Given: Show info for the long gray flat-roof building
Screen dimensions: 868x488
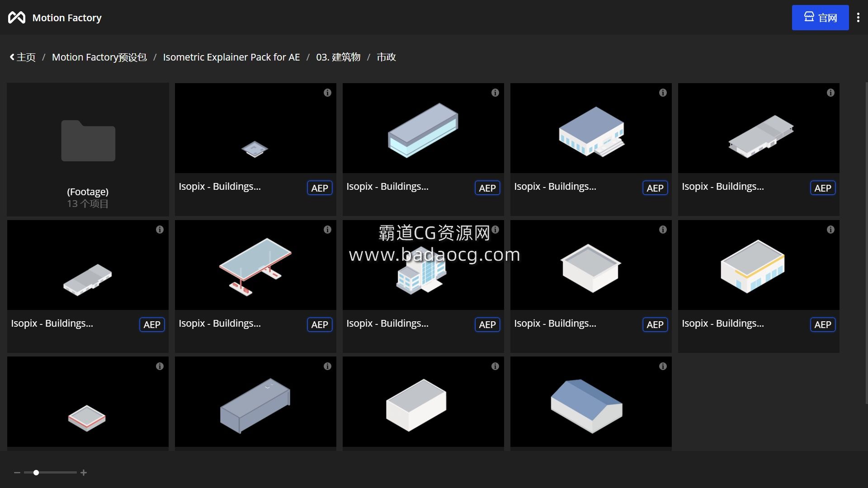Looking at the screenshot, I should 830,93.
